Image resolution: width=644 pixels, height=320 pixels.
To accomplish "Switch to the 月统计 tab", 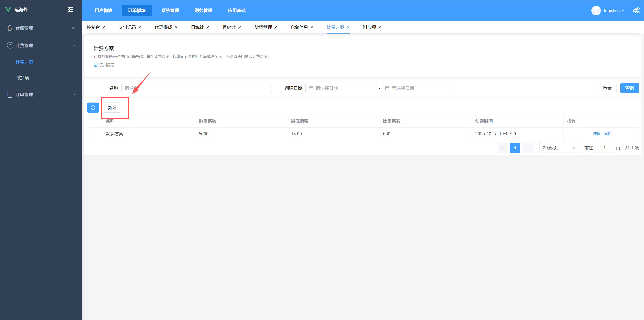I will 229,27.
